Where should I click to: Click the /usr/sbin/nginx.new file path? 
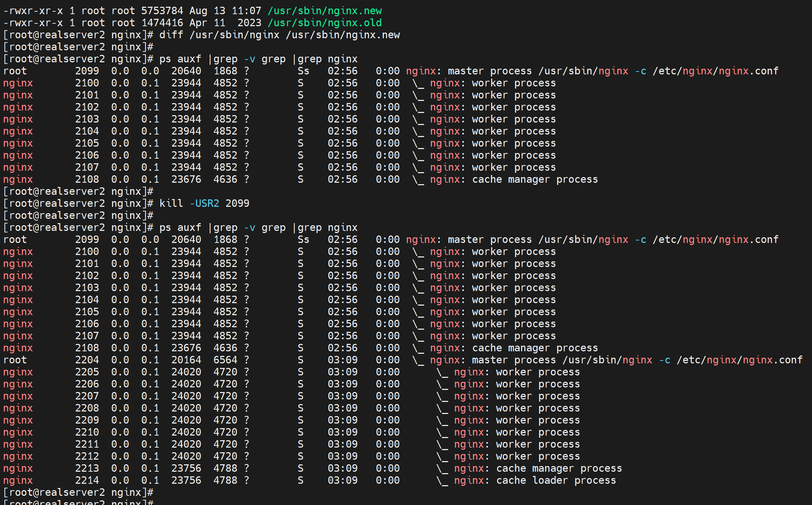coord(324,11)
